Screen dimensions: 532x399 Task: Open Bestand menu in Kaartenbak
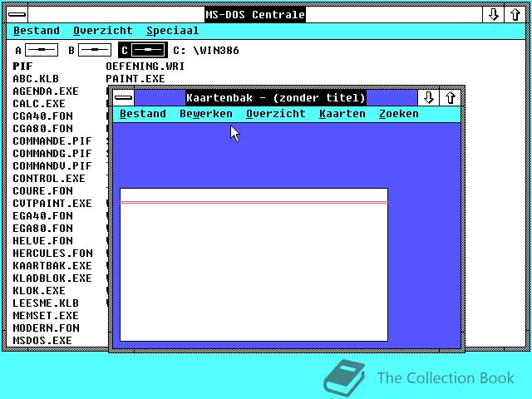143,114
